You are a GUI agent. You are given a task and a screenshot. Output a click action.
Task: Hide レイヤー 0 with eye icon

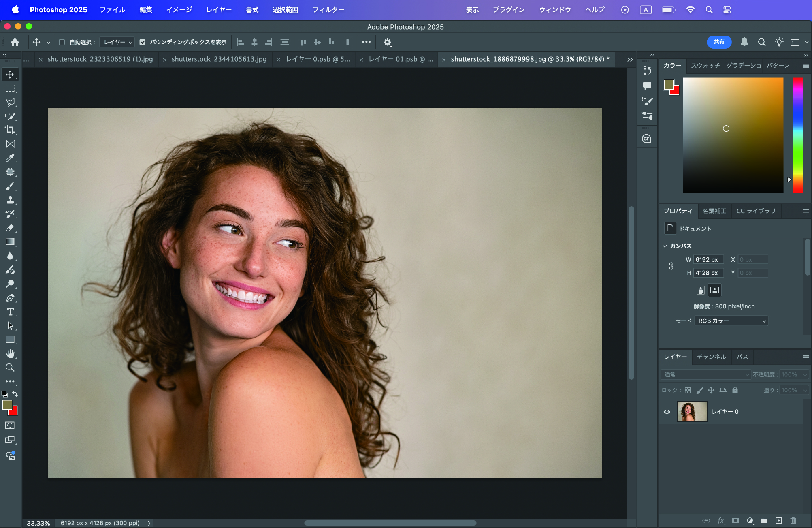(x=667, y=412)
